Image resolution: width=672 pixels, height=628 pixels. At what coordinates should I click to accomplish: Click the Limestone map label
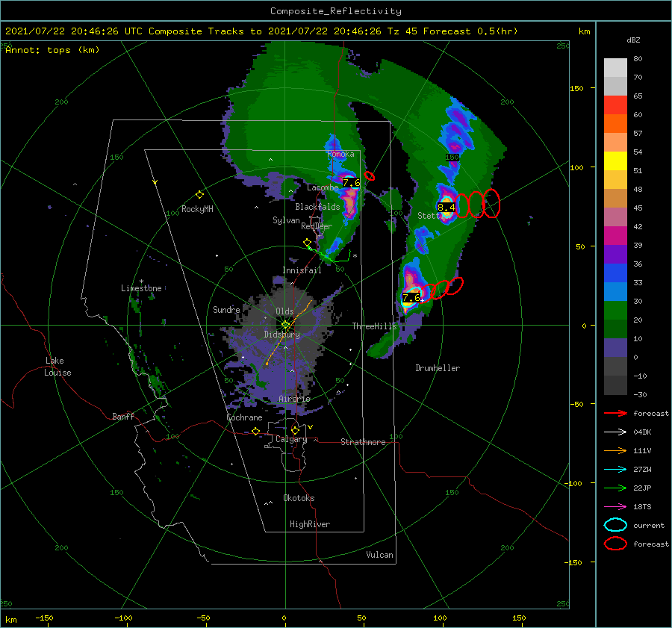click(x=141, y=288)
